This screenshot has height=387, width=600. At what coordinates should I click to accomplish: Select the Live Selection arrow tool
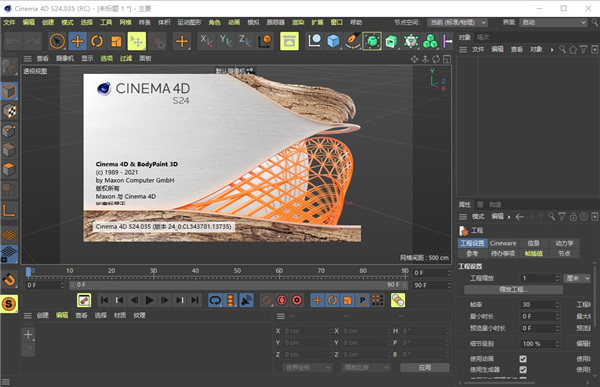[x=57, y=41]
